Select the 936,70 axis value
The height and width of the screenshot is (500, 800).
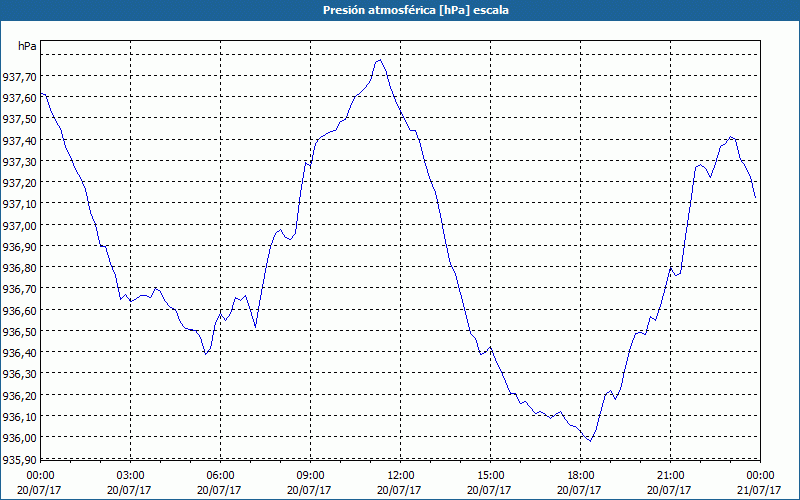[19, 289]
